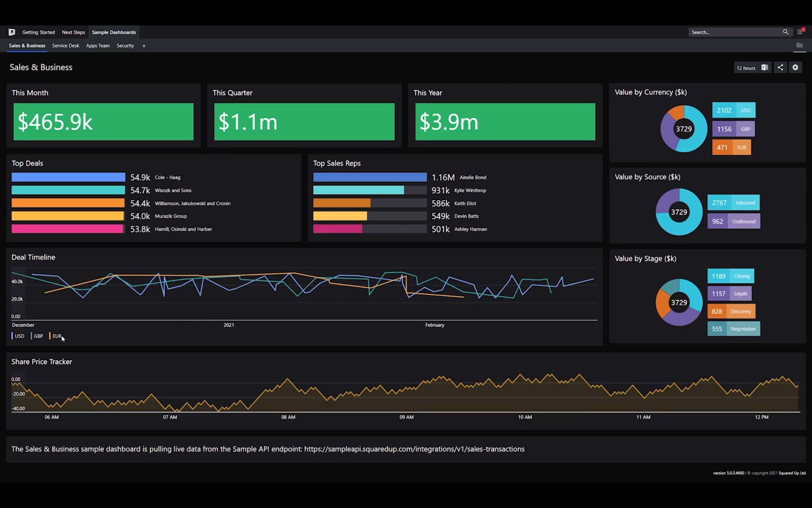Viewport: 812px width, 508px height.
Task: Switch to the Apps Team tab
Action: click(98, 46)
